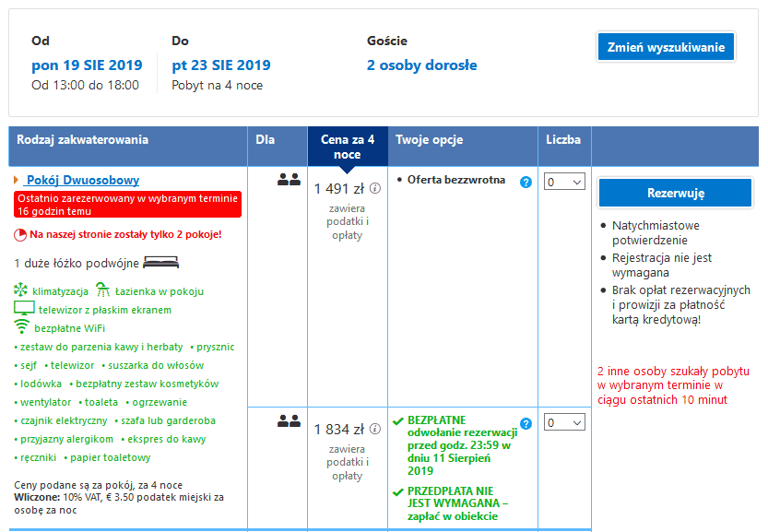Click the info icon beside 1 491 zł

click(x=375, y=188)
